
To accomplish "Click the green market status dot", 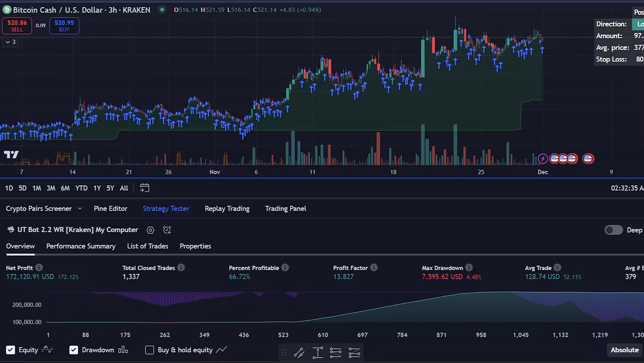I will (x=162, y=10).
